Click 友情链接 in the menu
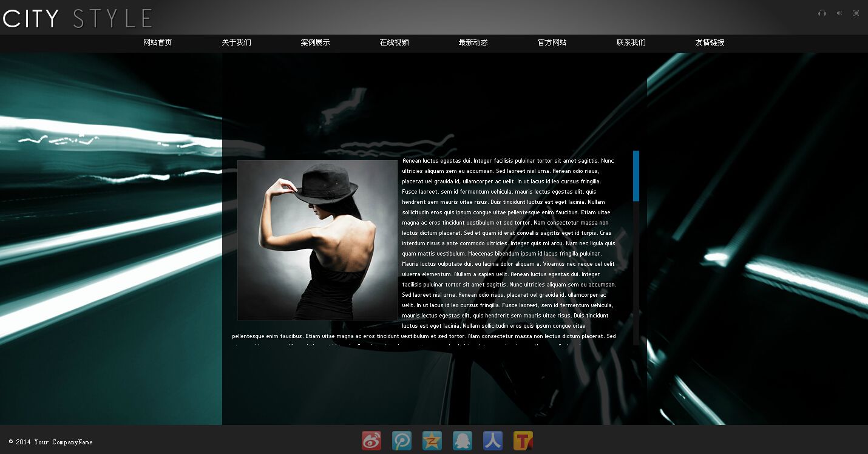868x454 pixels. [x=710, y=42]
